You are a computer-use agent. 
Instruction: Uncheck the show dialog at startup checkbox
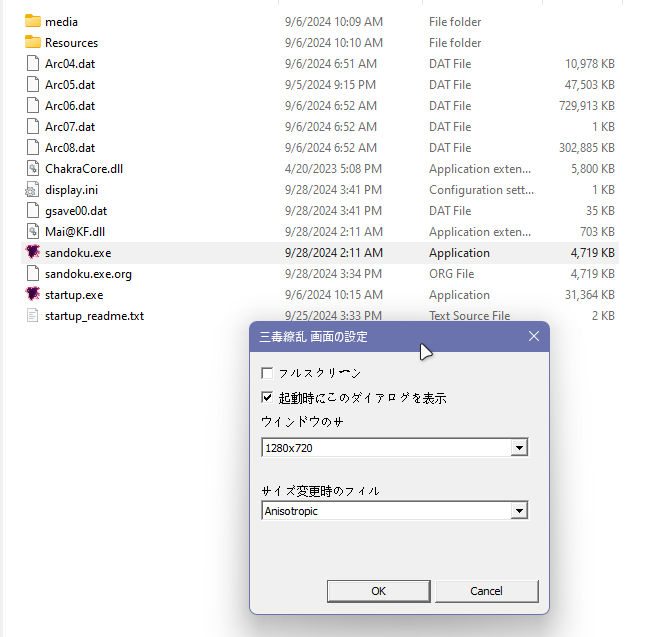(267, 397)
